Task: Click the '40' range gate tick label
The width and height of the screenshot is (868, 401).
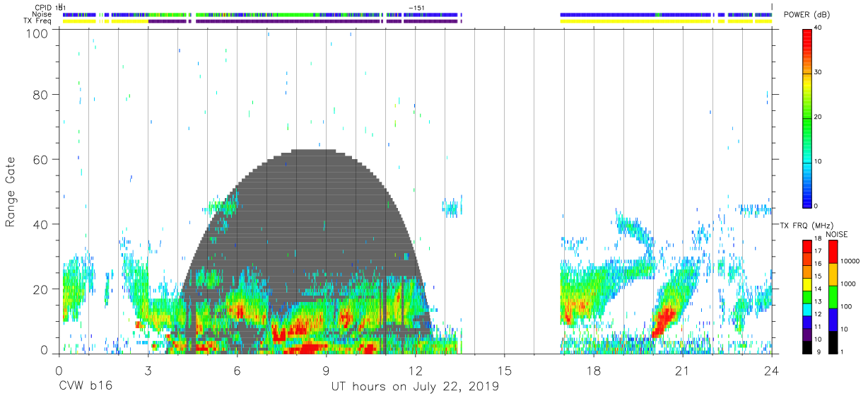Action: [x=40, y=224]
